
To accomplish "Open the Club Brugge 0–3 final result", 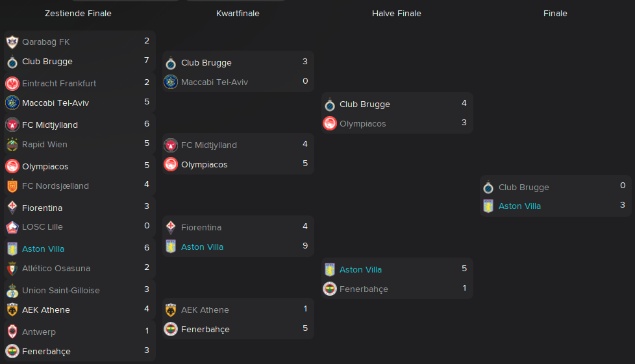I will pyautogui.click(x=556, y=196).
